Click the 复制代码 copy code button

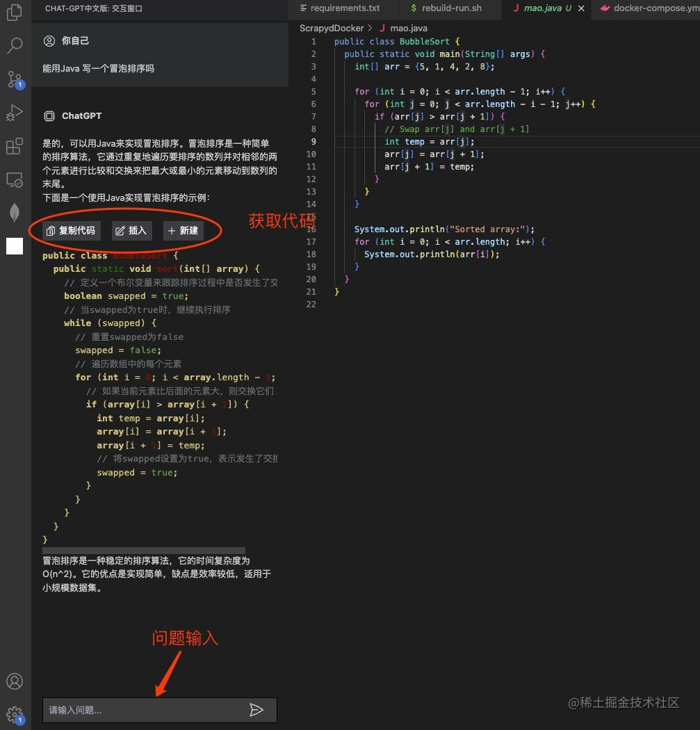(x=70, y=230)
